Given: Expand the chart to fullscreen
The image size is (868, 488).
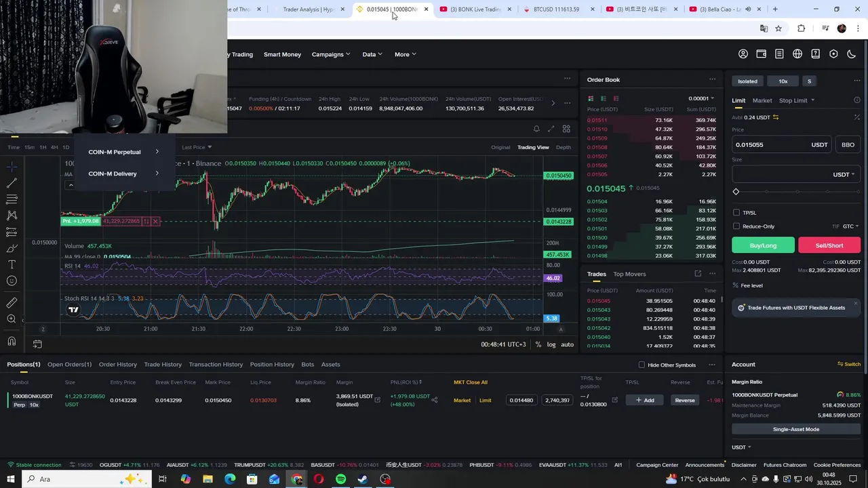Looking at the screenshot, I should 551,129.
